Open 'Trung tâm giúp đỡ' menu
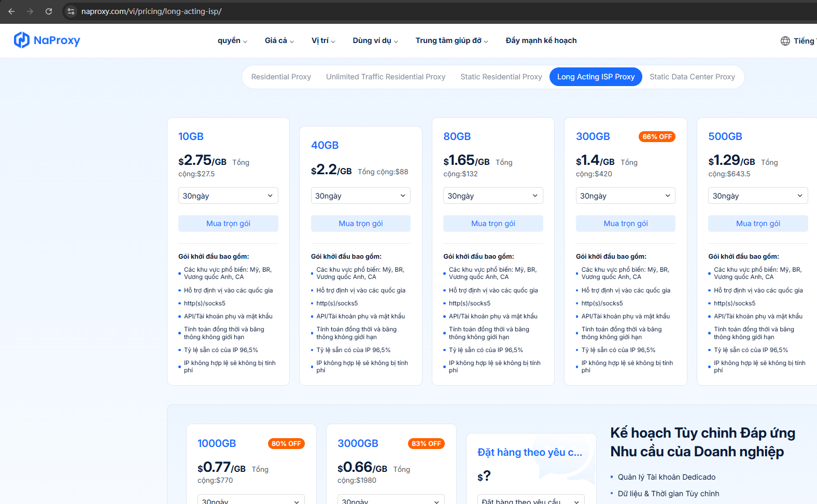817x504 pixels. pos(452,40)
